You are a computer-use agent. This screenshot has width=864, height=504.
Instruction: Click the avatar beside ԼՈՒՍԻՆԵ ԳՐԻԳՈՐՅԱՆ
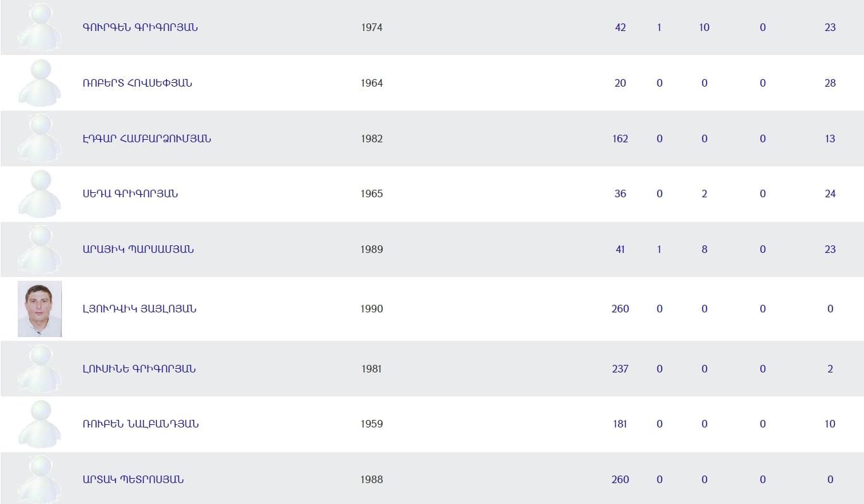(40, 369)
